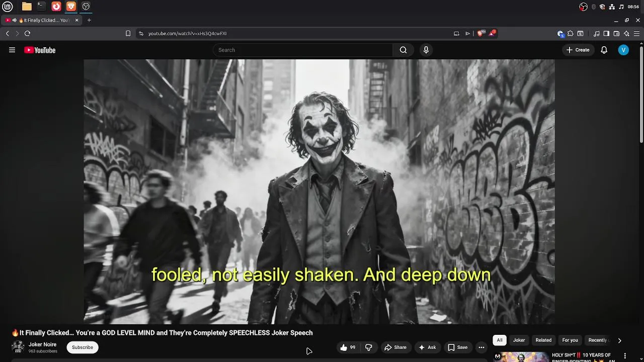Open the clock showing 08:56
Screen dimensions: 644x362
pyautogui.click(x=633, y=7)
